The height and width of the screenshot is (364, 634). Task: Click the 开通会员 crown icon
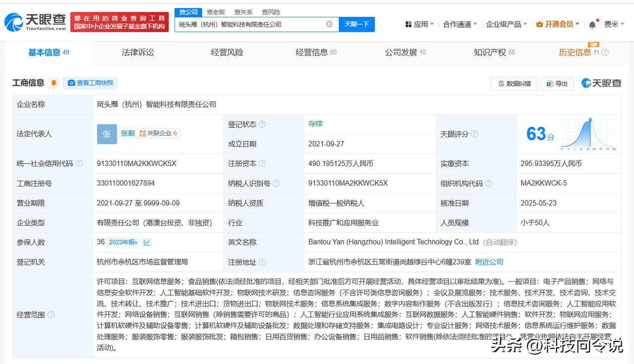click(540, 24)
